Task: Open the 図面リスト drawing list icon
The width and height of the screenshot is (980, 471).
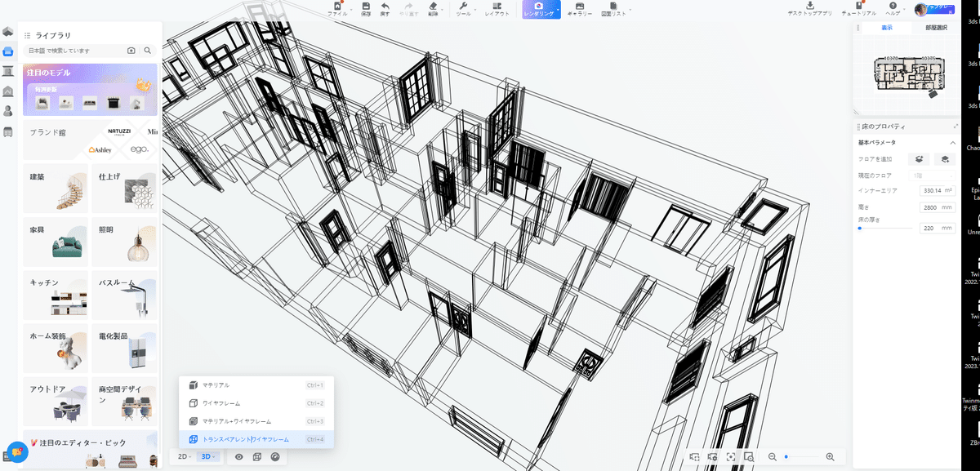Action: [x=612, y=6]
